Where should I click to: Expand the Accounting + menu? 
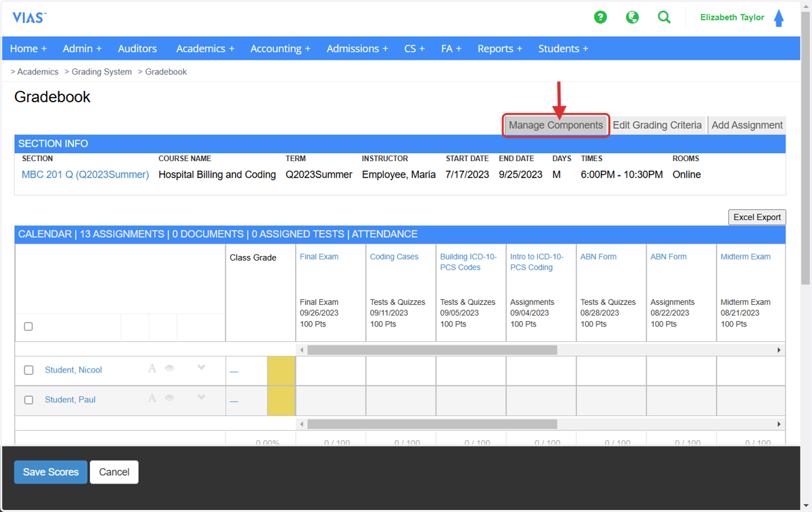(x=280, y=49)
